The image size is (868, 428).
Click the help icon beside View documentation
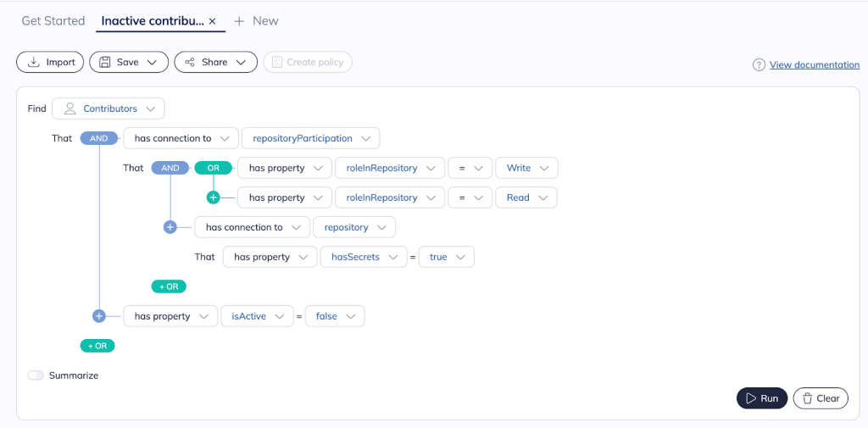[x=759, y=65]
